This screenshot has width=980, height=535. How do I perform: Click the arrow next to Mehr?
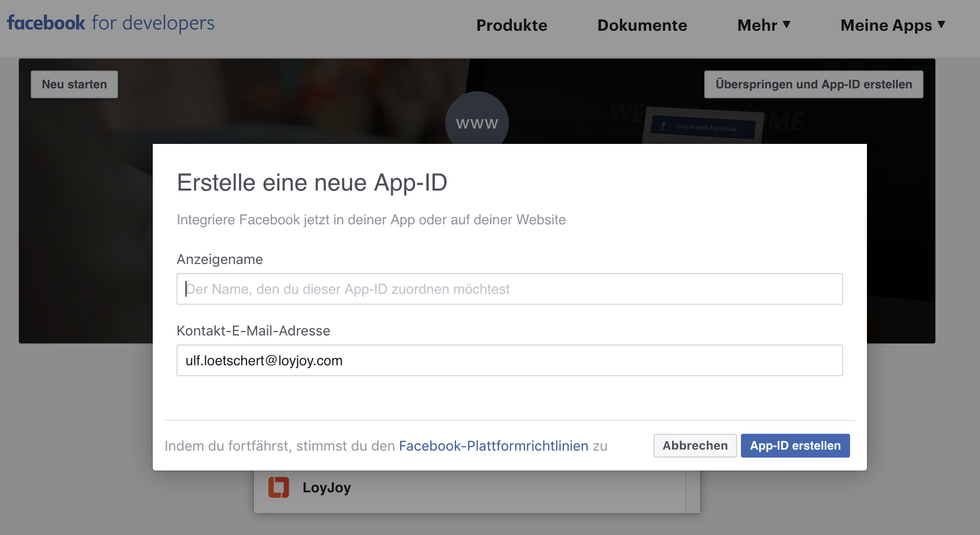click(787, 24)
